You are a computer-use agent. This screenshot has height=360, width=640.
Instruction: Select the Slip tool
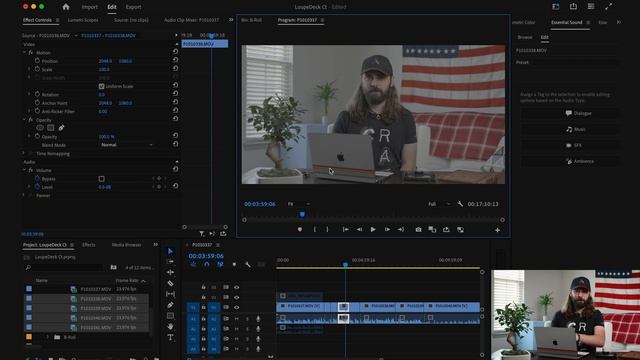pyautogui.click(x=171, y=294)
